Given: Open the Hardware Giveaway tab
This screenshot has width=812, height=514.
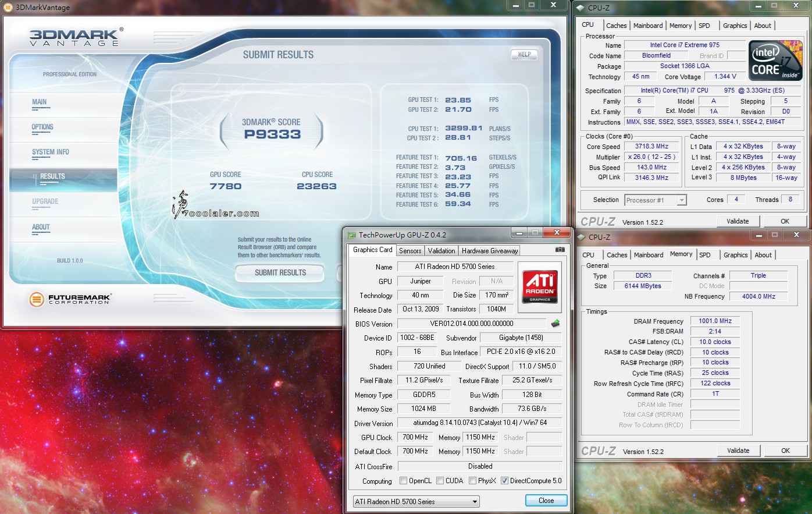Looking at the screenshot, I should coord(490,251).
